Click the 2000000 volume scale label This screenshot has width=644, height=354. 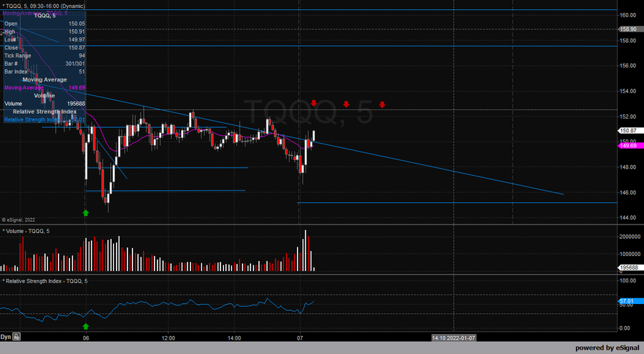point(630,237)
